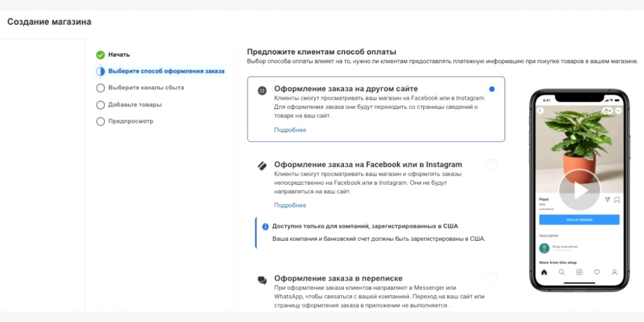Tap the bookmark icon in phone preview
The width and height of the screenshot is (644, 322).
[617, 200]
